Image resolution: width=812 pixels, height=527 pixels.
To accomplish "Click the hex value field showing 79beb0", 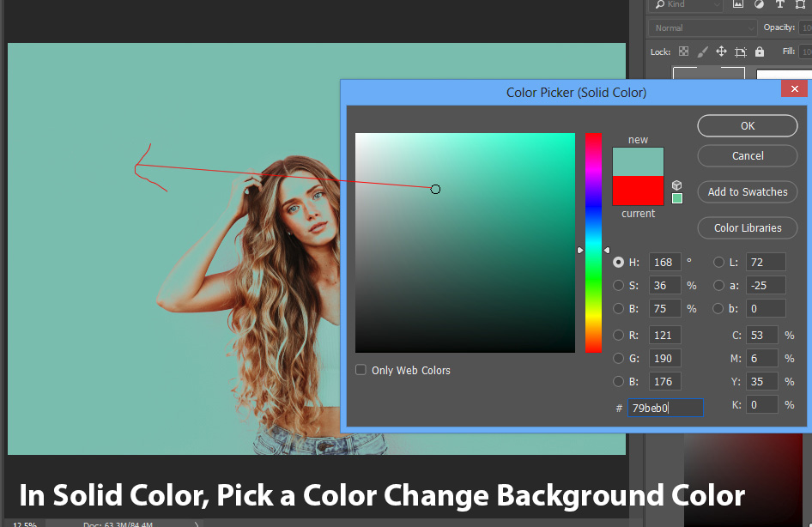I will pos(665,408).
